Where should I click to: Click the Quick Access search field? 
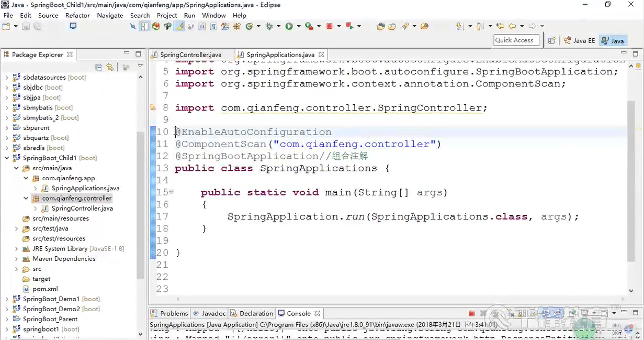point(516,40)
